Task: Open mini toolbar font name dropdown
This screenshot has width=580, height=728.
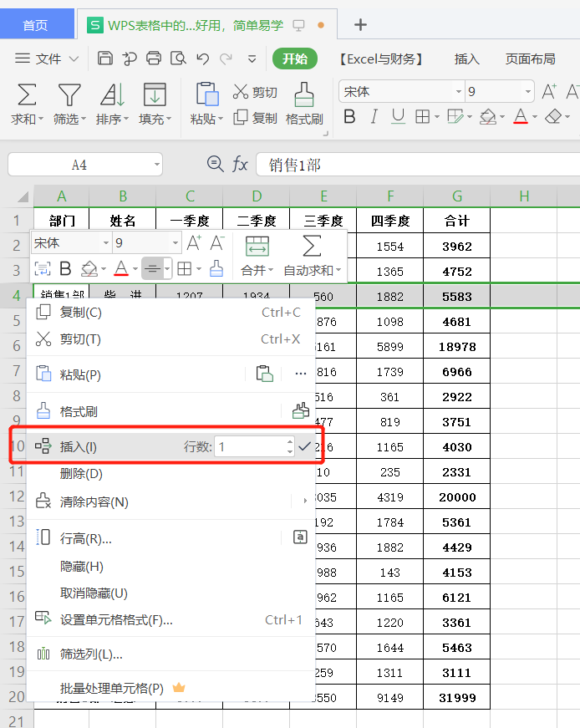Action: click(x=106, y=243)
